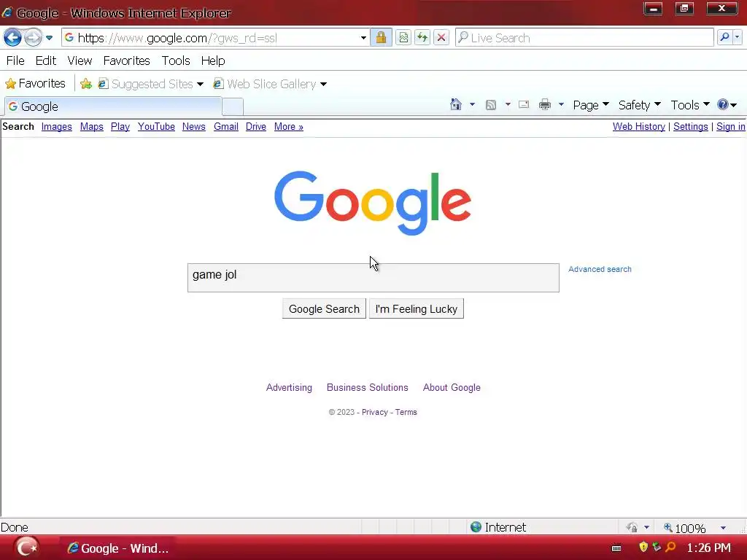Open the Page command bar menu
This screenshot has width=747, height=560.
(x=591, y=105)
